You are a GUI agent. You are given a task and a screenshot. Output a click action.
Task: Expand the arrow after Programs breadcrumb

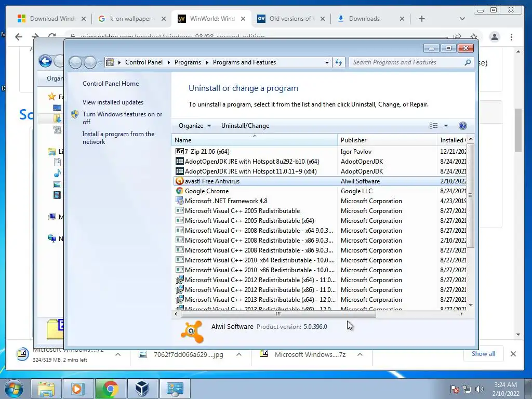(x=207, y=62)
